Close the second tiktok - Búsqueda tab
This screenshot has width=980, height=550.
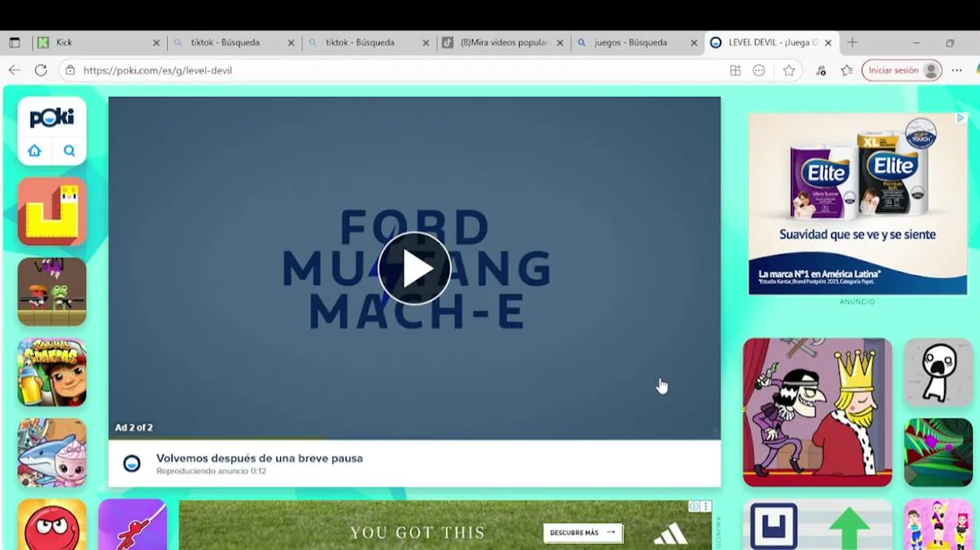(426, 43)
